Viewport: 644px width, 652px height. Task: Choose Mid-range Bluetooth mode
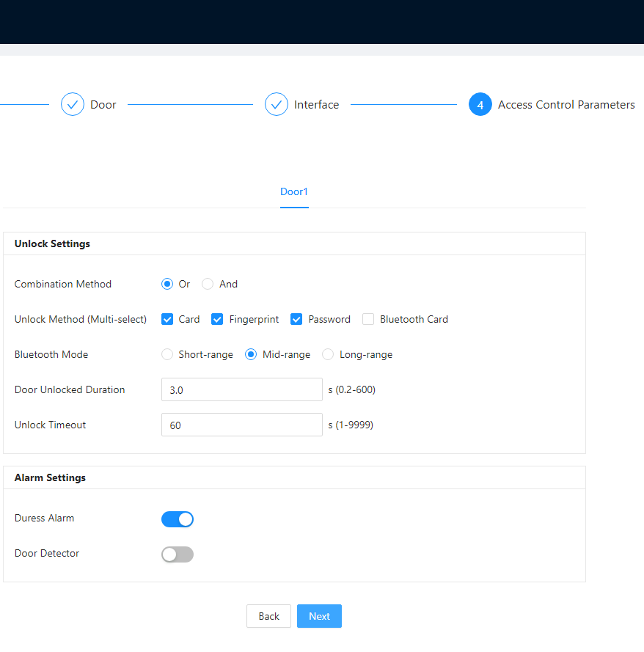(x=251, y=355)
